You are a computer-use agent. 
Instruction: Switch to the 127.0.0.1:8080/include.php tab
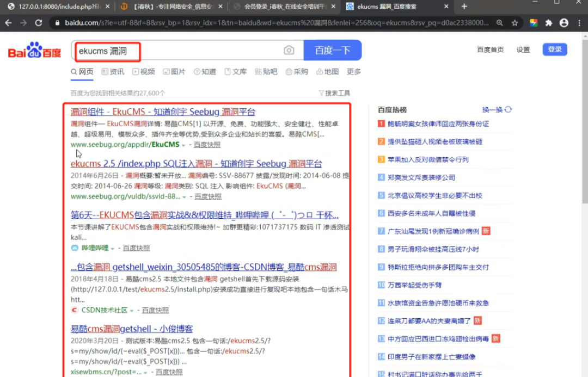[59, 7]
